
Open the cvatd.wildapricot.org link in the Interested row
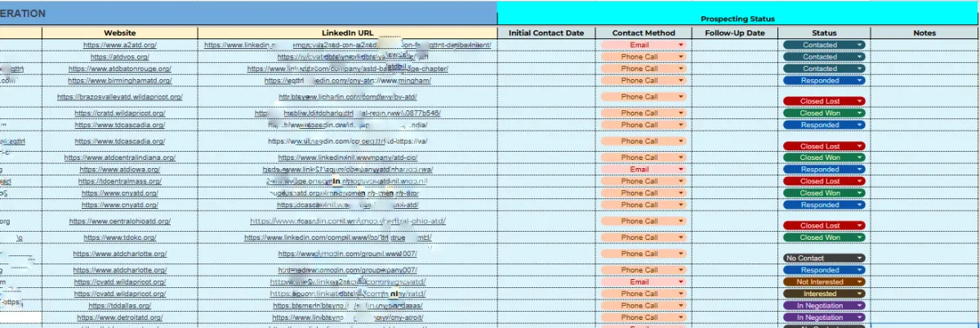(x=119, y=294)
